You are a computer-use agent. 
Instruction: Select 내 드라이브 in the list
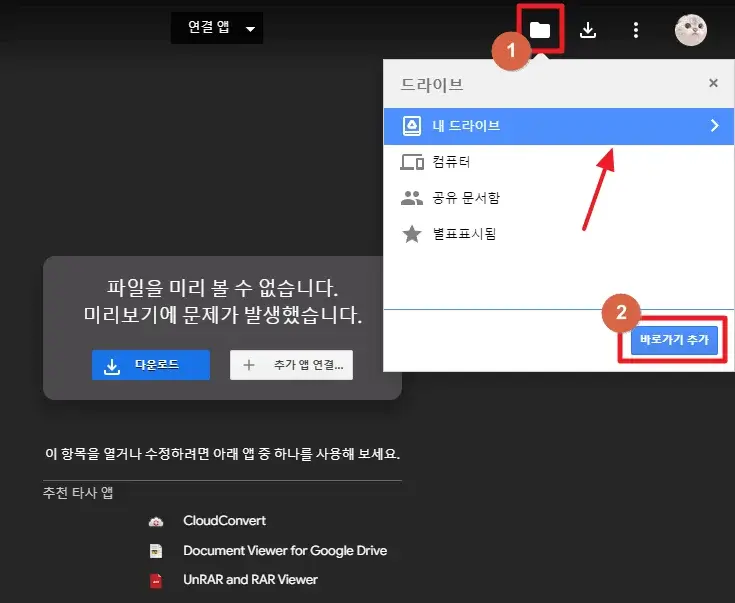coord(558,126)
